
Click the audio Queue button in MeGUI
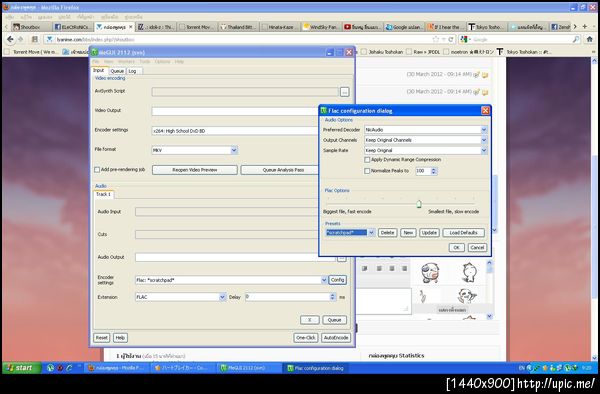coord(334,320)
